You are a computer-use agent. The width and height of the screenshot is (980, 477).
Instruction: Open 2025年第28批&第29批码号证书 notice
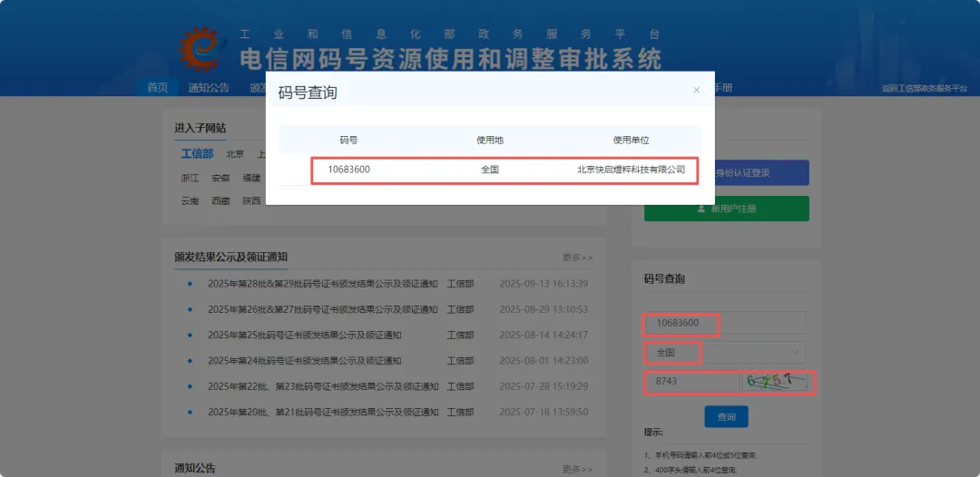(322, 284)
